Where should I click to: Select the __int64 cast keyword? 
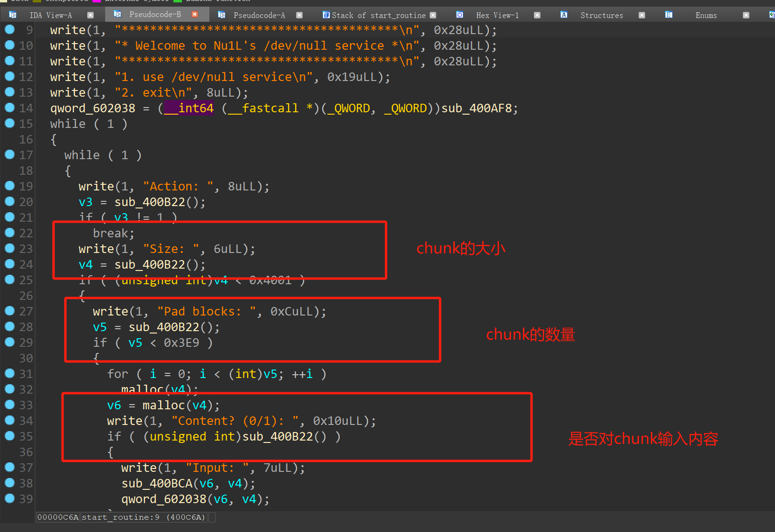(189, 108)
